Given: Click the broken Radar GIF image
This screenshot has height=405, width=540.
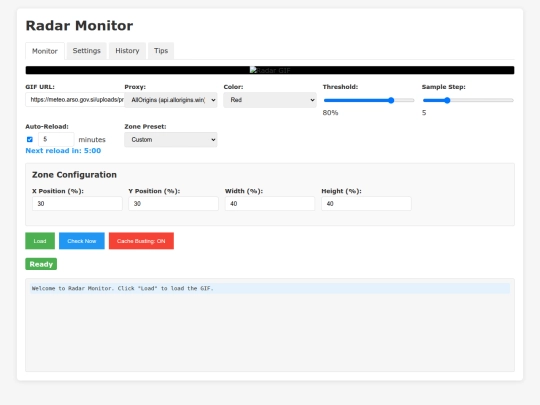Looking at the screenshot, I should (270, 70).
